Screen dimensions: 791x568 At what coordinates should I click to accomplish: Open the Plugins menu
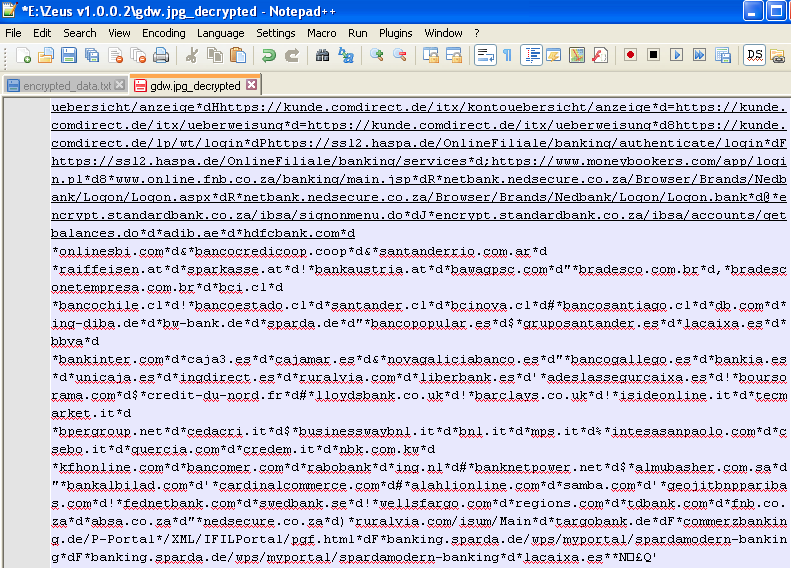(x=396, y=33)
